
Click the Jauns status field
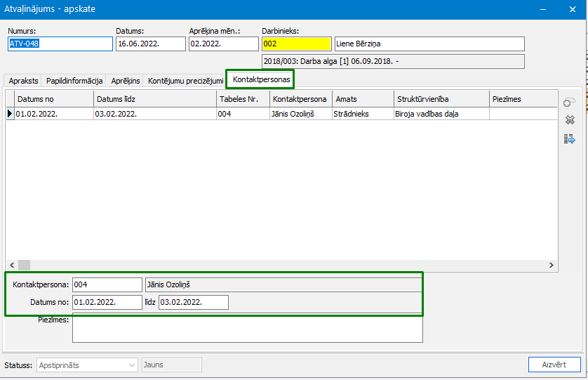click(x=172, y=365)
